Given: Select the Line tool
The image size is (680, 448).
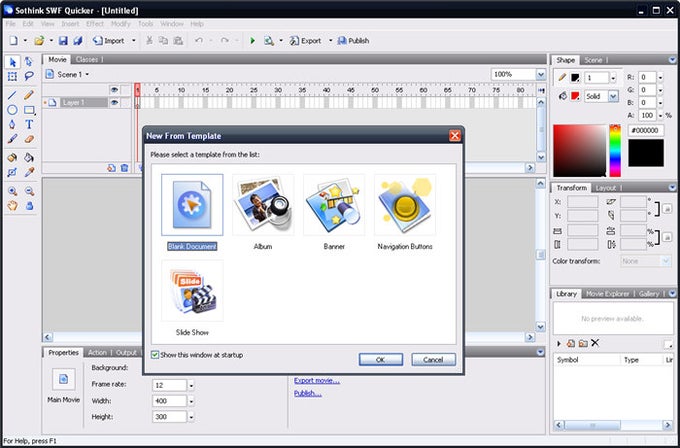Looking at the screenshot, I should (13, 95).
